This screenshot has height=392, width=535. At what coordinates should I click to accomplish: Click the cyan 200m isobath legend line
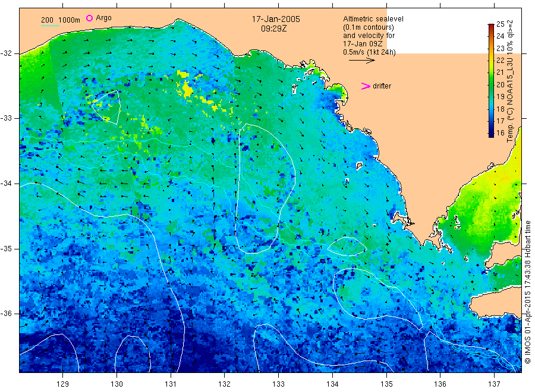point(50,25)
